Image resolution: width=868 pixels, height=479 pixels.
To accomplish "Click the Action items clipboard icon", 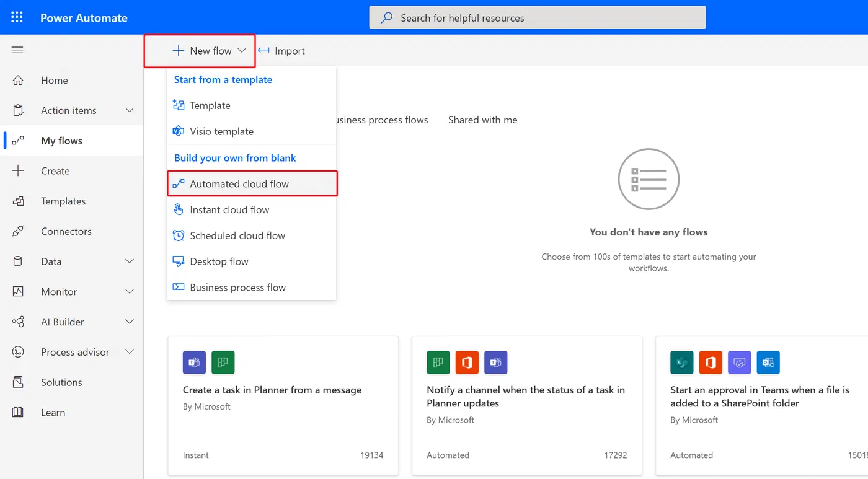I will [18, 110].
